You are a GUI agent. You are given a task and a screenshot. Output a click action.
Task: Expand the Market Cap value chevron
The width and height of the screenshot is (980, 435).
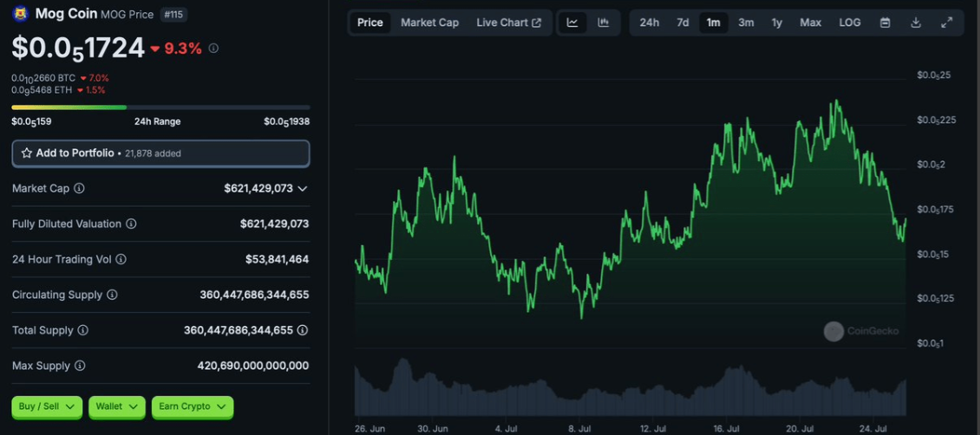coord(303,188)
